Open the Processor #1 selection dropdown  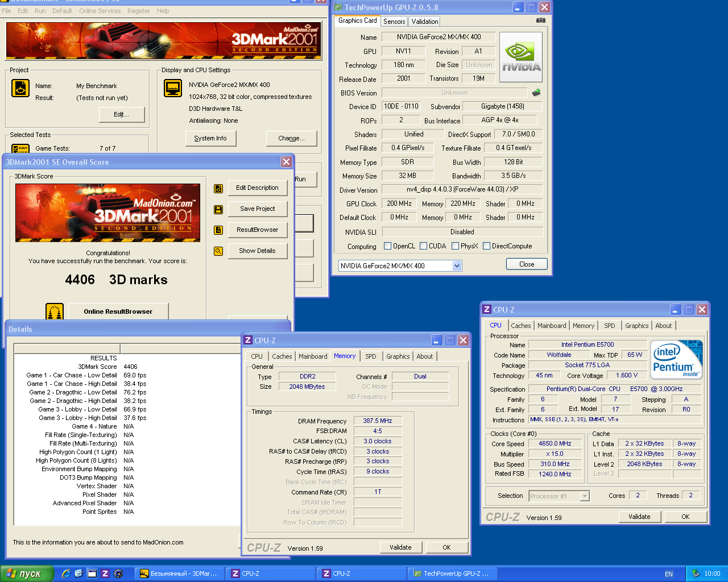pos(585,496)
